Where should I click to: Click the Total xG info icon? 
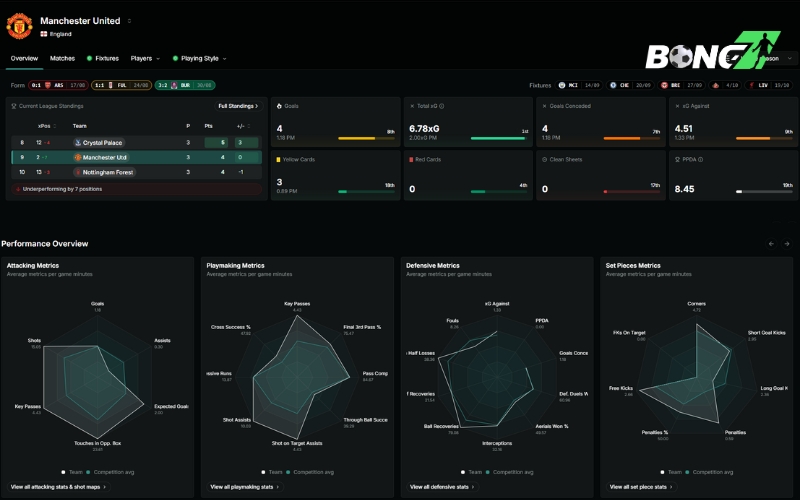point(442,106)
